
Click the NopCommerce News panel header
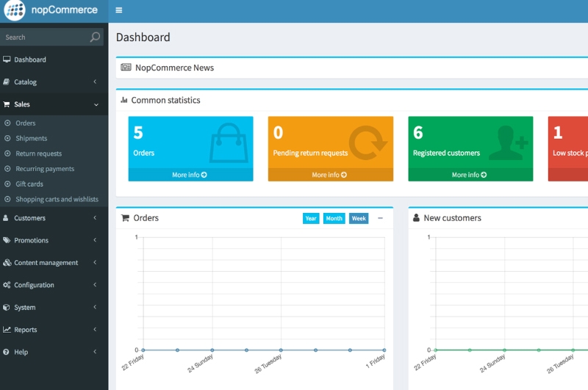(352, 68)
